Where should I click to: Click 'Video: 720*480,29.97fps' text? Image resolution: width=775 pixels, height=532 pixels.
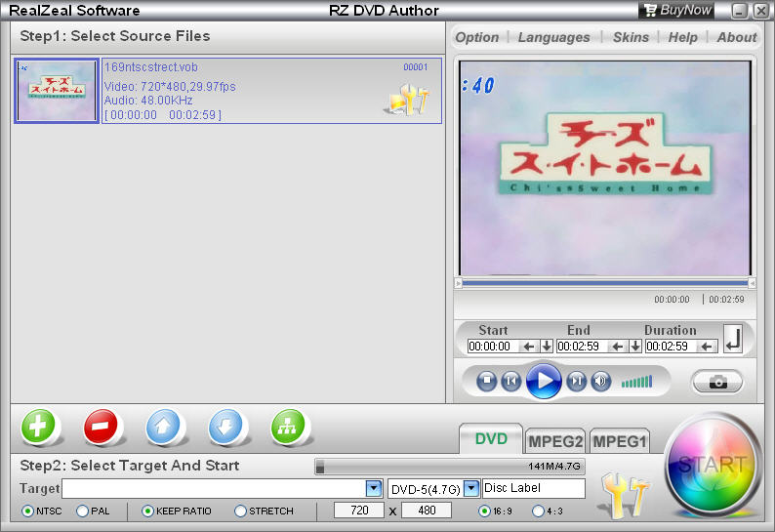pyautogui.click(x=170, y=87)
